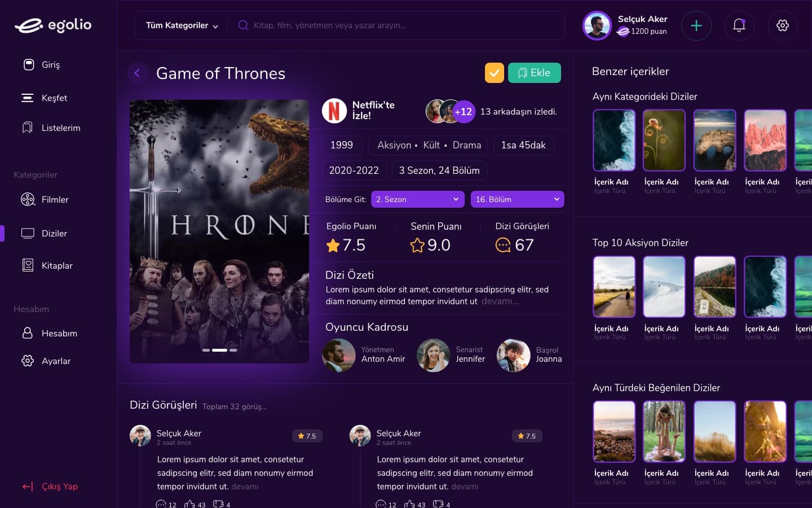Select the Filmler category
The width and height of the screenshot is (812, 508).
pos(45,200)
